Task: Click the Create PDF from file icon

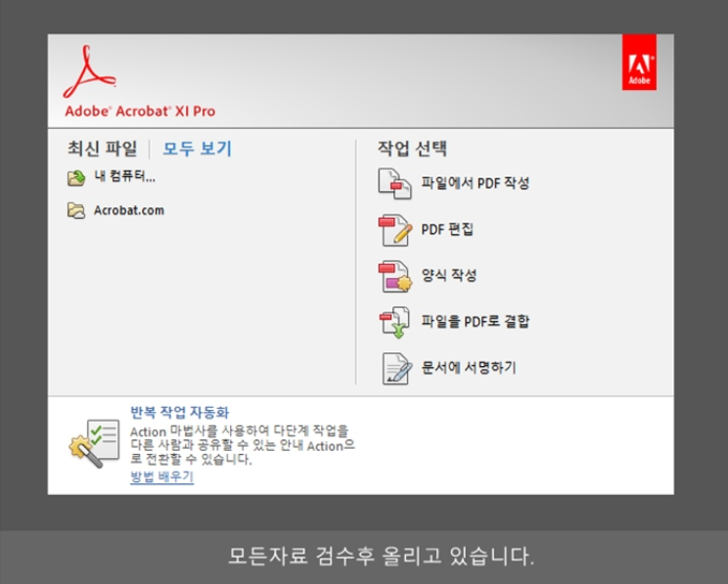Action: click(x=394, y=183)
